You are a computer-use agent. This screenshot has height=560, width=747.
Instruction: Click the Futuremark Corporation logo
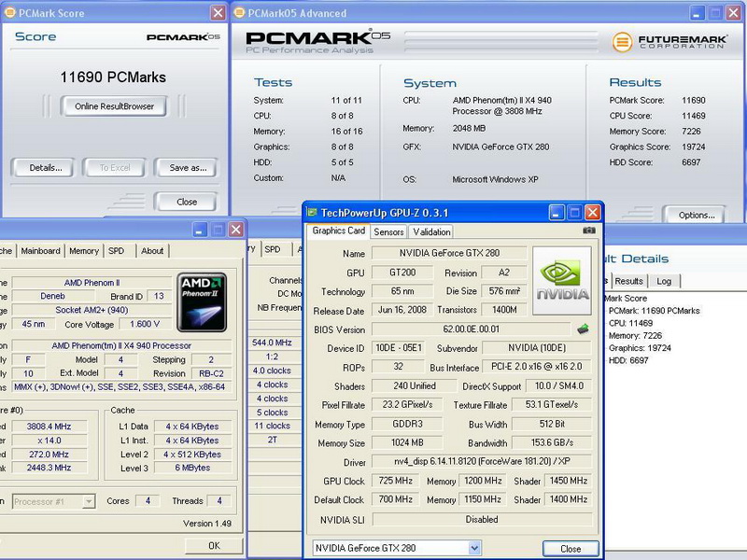pos(669,42)
